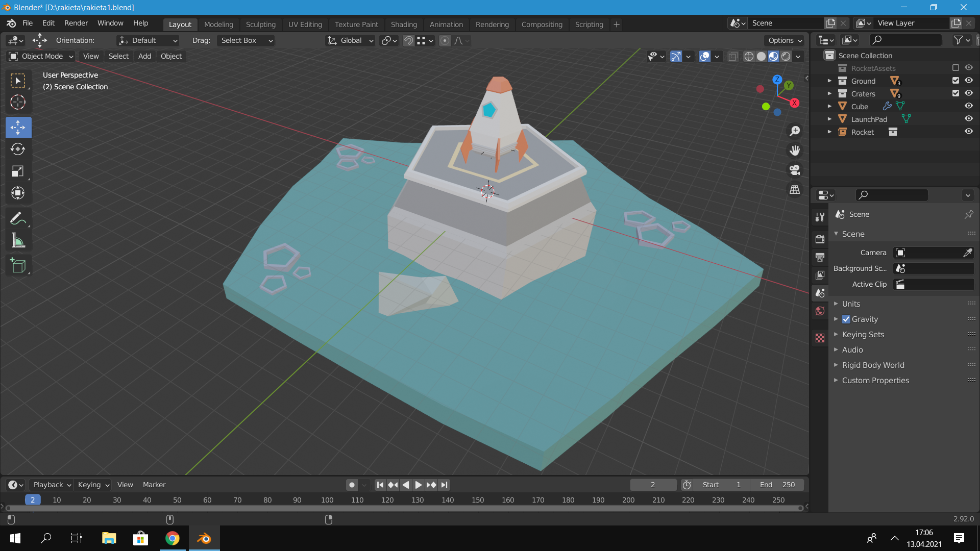Click the Add Cube tool icon
This screenshot has width=980, height=551.
click(18, 265)
